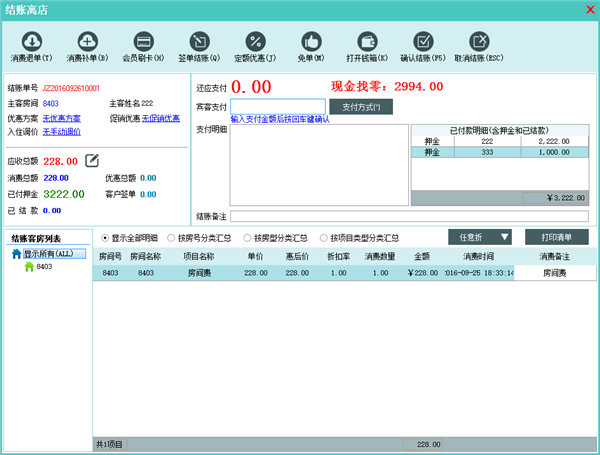Click the 定额优惠 percent icon
This screenshot has width=600, height=455.
pos(255,42)
